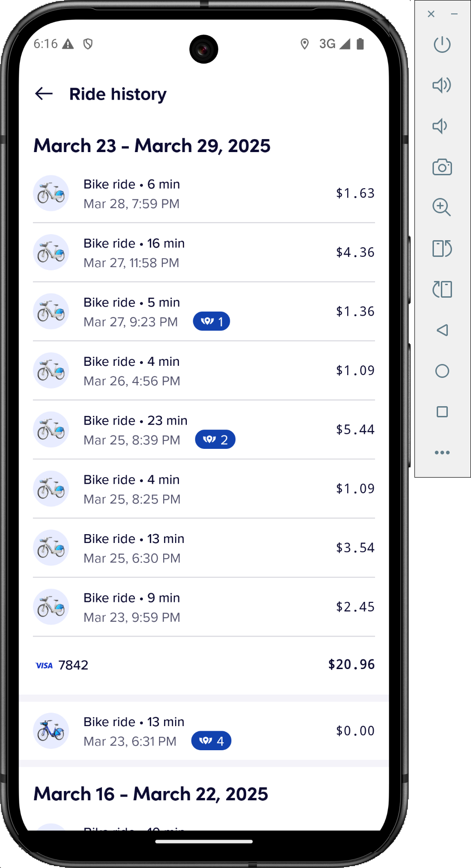Open the free $0.00 ride from Mar 23
The width and height of the screenshot is (471, 868).
click(x=204, y=731)
